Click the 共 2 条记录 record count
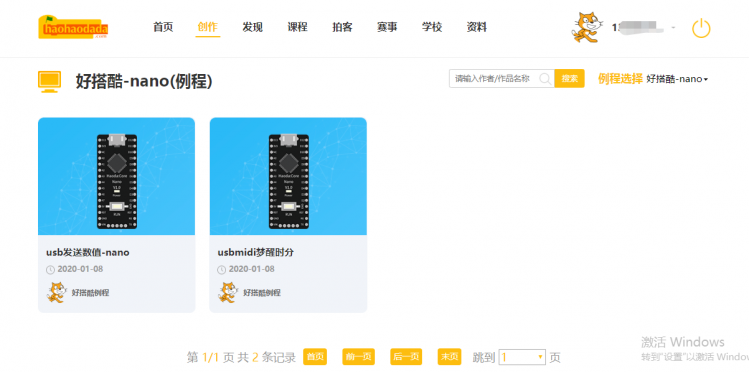 [267, 357]
